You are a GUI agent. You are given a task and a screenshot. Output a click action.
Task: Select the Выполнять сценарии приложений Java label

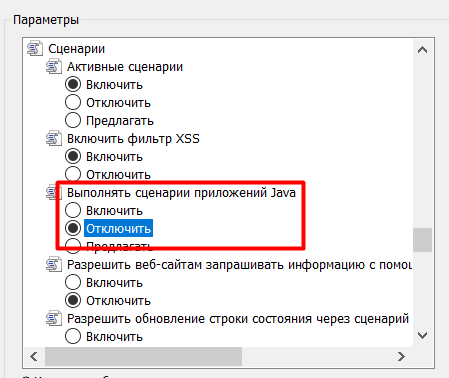click(x=181, y=193)
